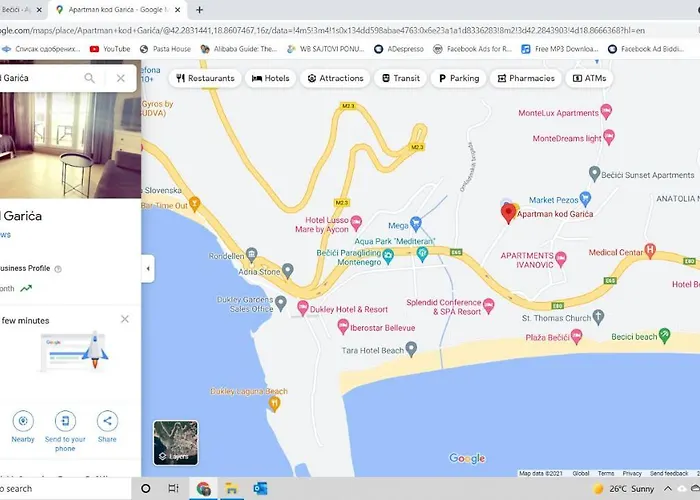Open a new browser tab

(200, 10)
